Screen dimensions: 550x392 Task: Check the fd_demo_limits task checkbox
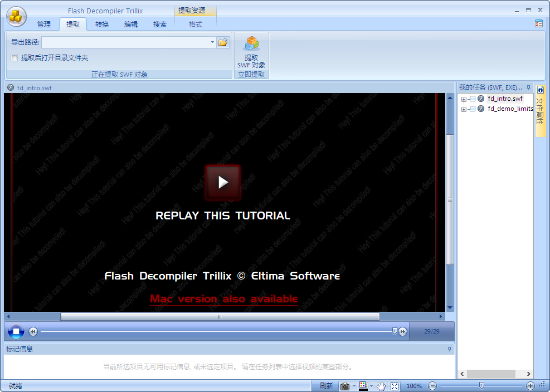pyautogui.click(x=473, y=109)
